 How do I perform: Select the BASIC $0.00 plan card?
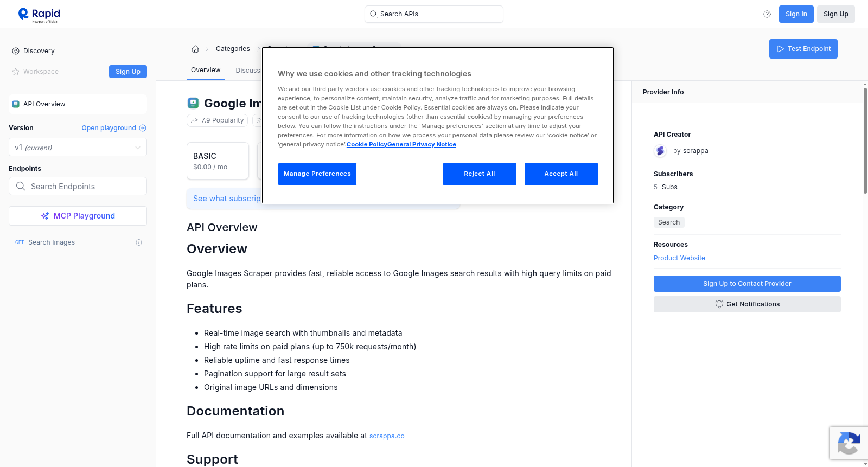[x=218, y=161]
